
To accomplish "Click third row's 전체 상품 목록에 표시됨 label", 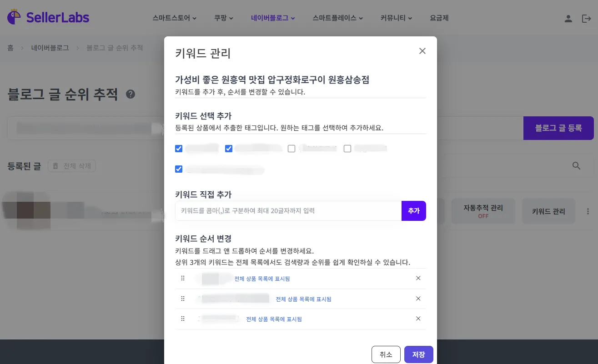I will point(274,319).
